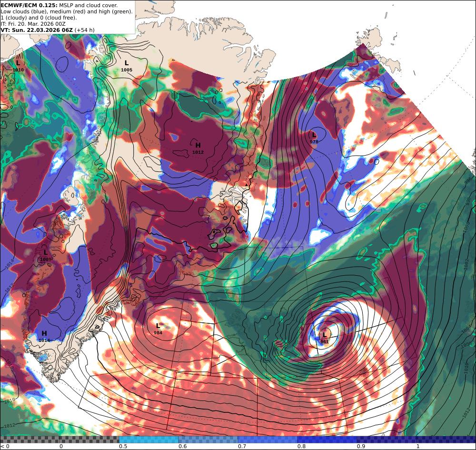The height and width of the screenshot is (450, 476).
Task: Select the '0' colorbar tick label
Action: point(61,446)
